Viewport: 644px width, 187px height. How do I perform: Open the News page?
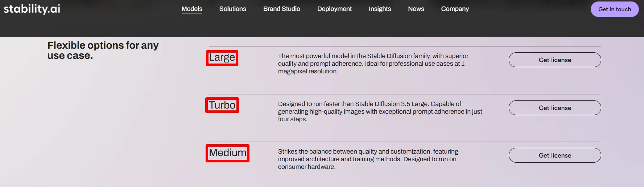click(x=416, y=9)
